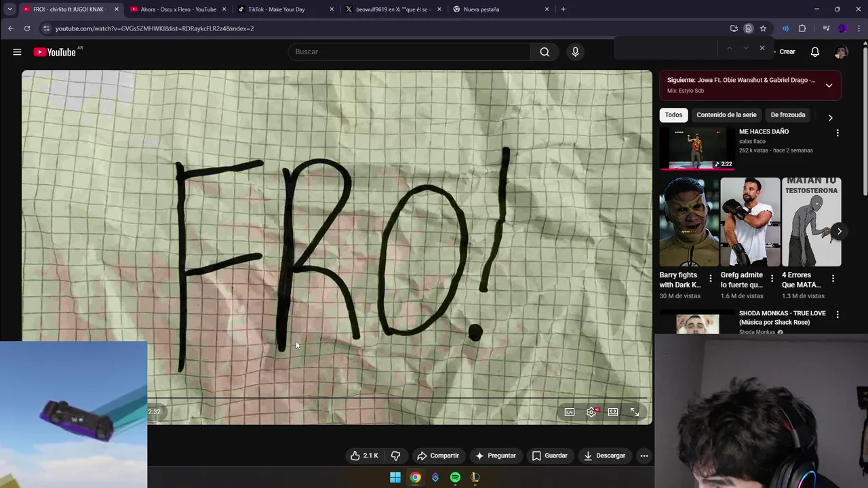Image resolution: width=868 pixels, height=488 pixels.
Task: Switch to the TikTok - Make Your Day tab
Action: [x=285, y=9]
